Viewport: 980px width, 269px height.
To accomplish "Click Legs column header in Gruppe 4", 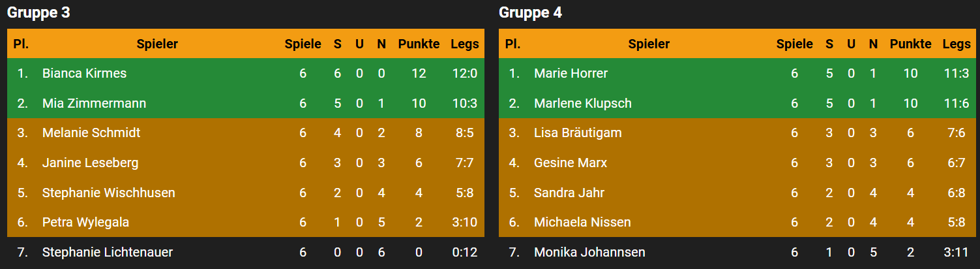I will pyautogui.click(x=956, y=44).
